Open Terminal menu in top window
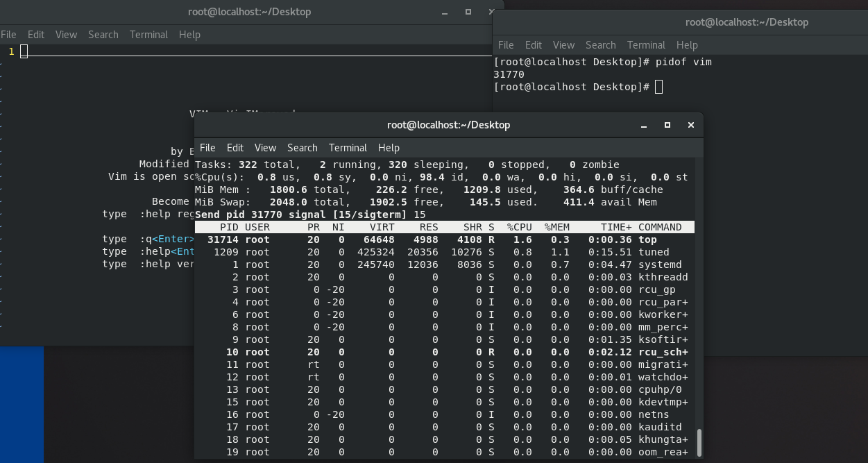The image size is (868, 463). click(348, 148)
